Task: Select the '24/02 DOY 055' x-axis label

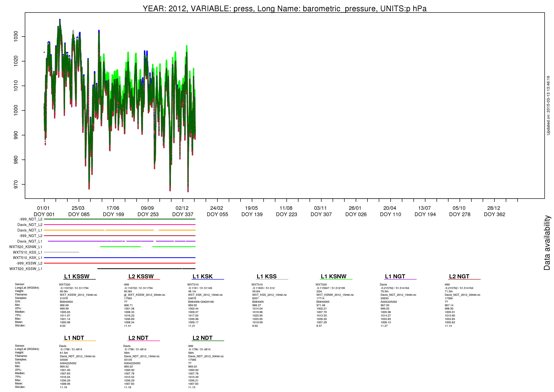Action: 217,211
